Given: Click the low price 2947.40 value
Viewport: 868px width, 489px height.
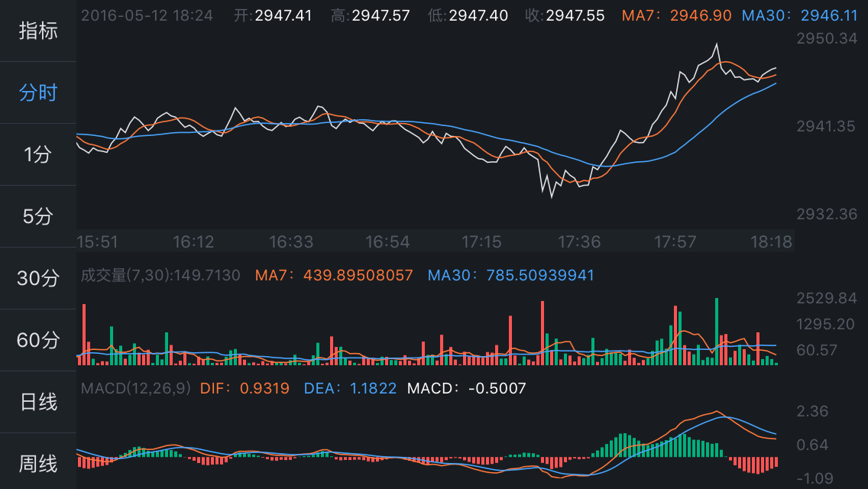Looking at the screenshot, I should point(478,15).
